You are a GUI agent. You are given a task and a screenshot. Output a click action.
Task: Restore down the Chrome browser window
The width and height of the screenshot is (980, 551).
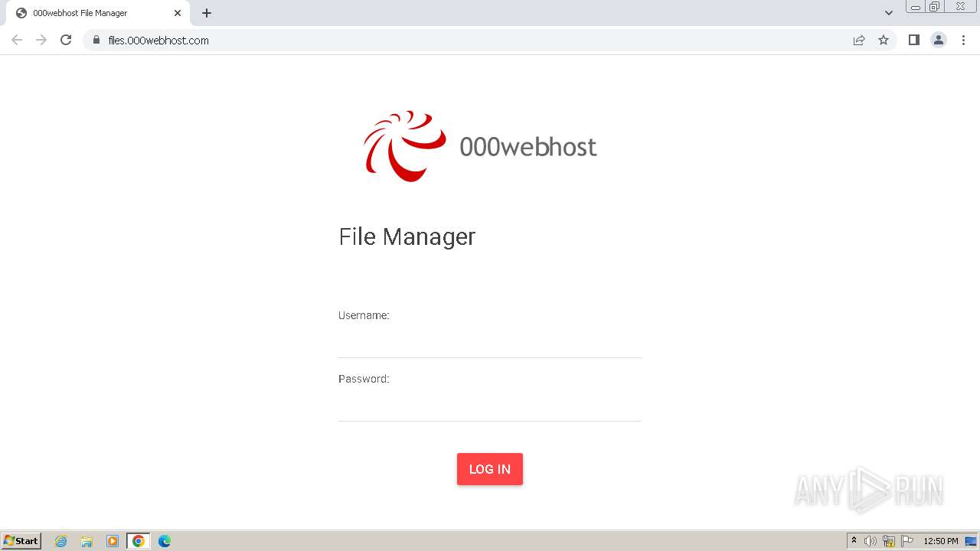[935, 7]
